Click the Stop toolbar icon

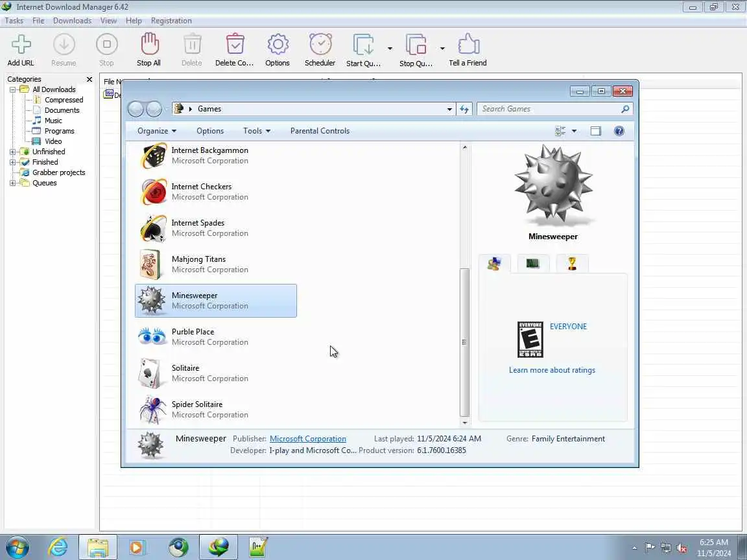pos(107,49)
